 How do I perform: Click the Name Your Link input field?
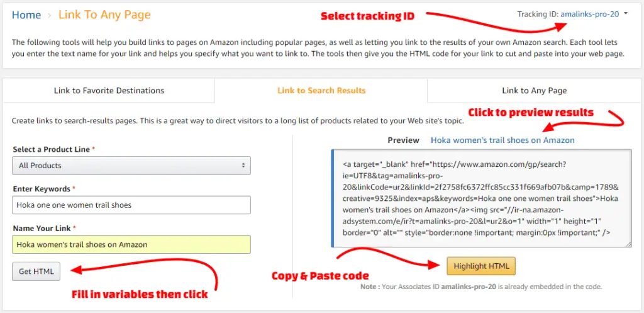(x=131, y=244)
